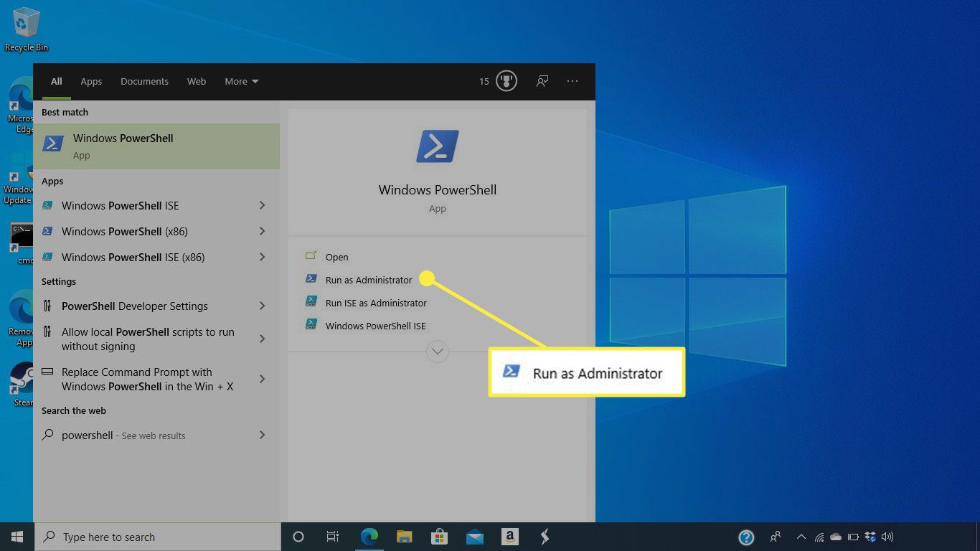
Task: Open Windows PowerShell ISE (x86) result
Action: click(x=156, y=257)
